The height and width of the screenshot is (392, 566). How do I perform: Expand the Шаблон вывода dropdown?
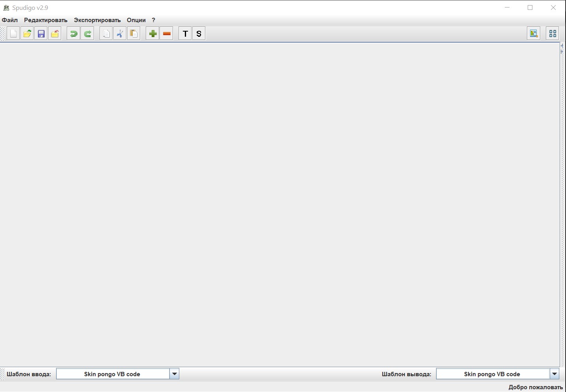click(555, 374)
